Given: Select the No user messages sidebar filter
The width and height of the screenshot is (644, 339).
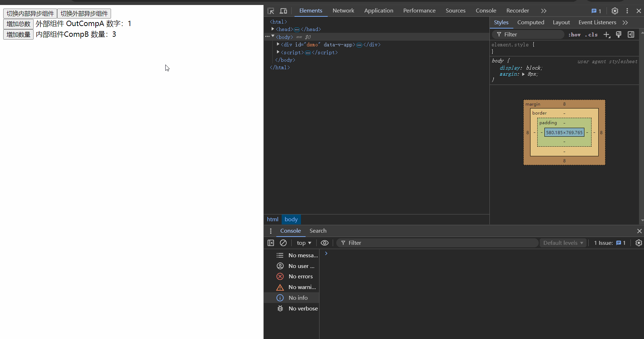Looking at the screenshot, I should (x=292, y=266).
